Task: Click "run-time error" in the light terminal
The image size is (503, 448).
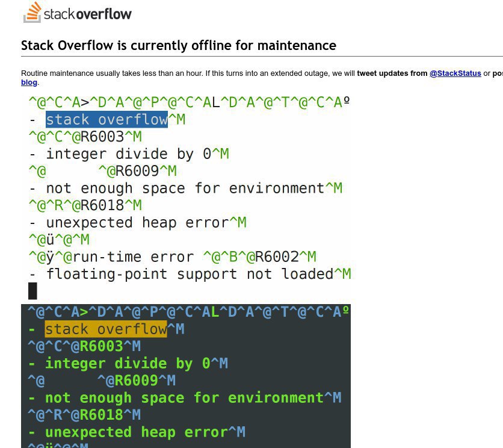Action: pos(133,257)
